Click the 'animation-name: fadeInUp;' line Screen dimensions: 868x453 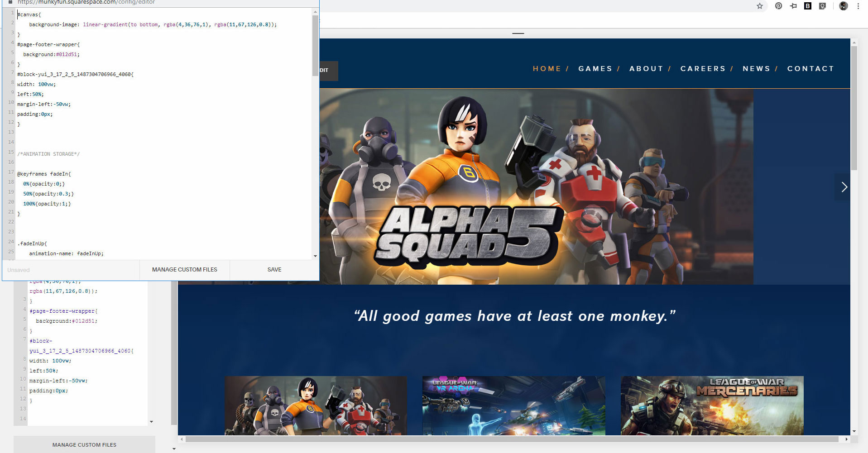(x=67, y=253)
